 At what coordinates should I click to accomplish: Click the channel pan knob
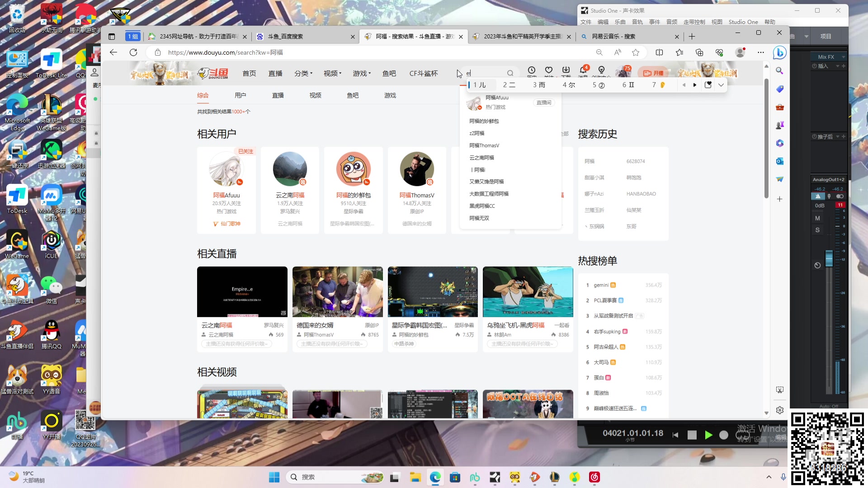click(x=817, y=265)
